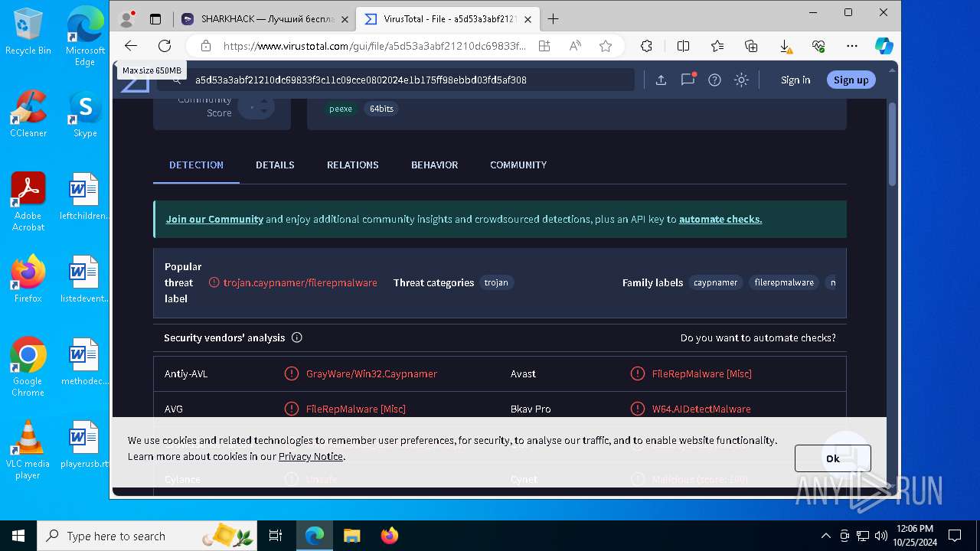Click the Sign in link
Screen dimensions: 980x551
click(795, 80)
